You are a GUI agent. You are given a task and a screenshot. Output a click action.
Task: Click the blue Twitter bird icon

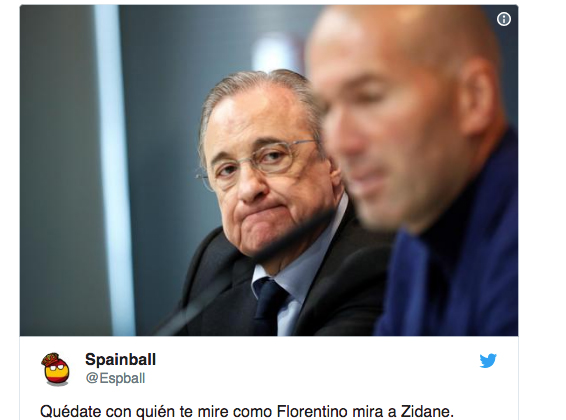pos(488,360)
